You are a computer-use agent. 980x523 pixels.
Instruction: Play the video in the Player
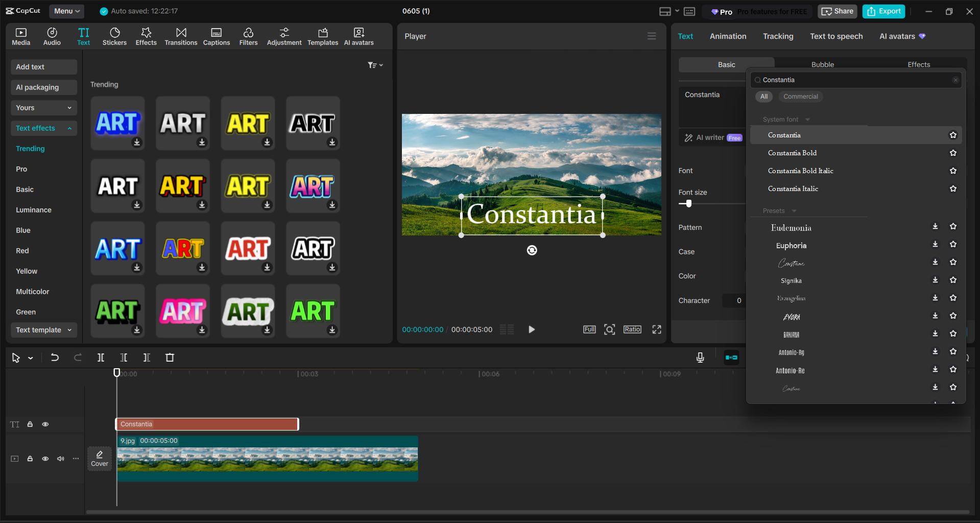531,329
